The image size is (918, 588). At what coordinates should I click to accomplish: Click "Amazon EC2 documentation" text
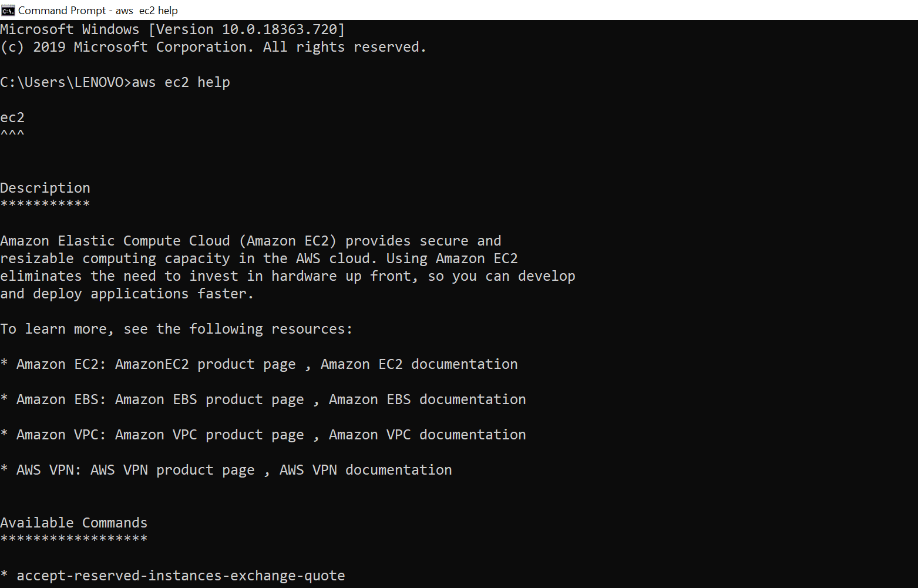pos(419,364)
